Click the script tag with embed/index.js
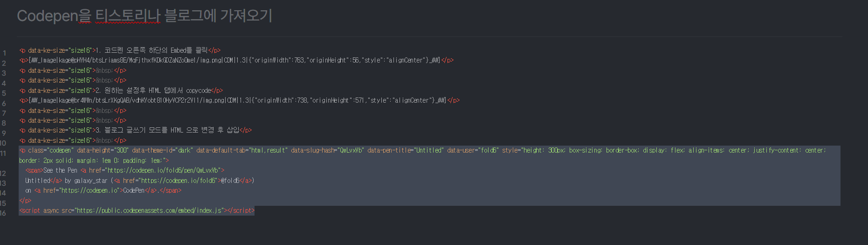This screenshot has height=245, width=868. (x=137, y=210)
